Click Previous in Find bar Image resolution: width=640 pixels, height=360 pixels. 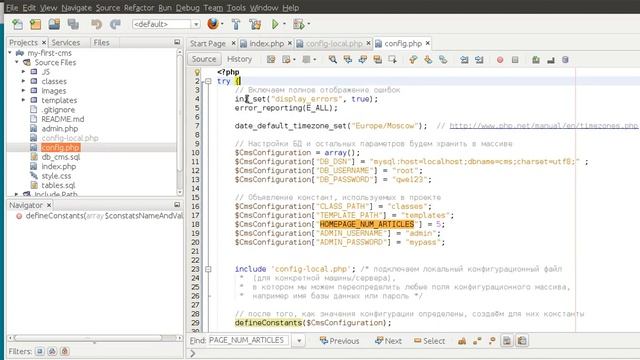[x=340, y=341]
